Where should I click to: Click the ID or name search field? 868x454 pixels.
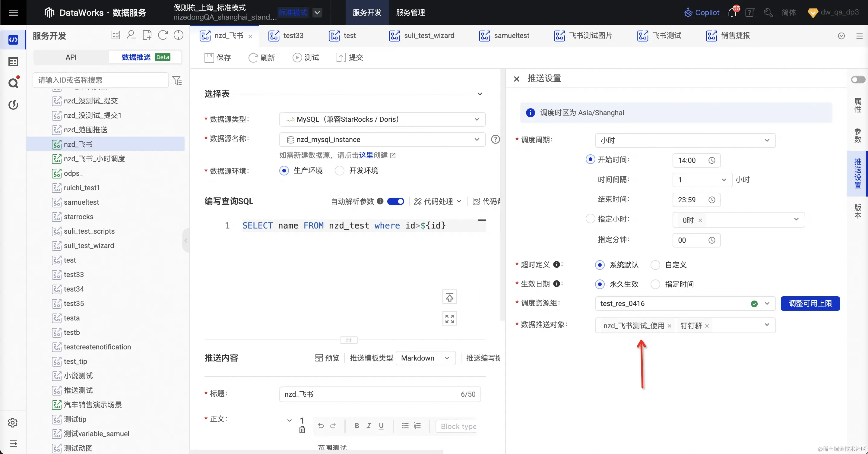(100, 80)
